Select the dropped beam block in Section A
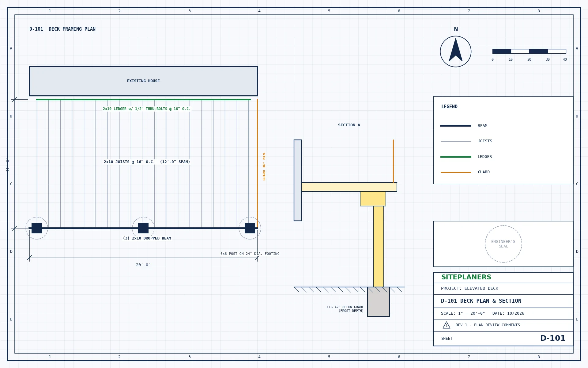Image resolution: width=588 pixels, height=368 pixels. 373,199
